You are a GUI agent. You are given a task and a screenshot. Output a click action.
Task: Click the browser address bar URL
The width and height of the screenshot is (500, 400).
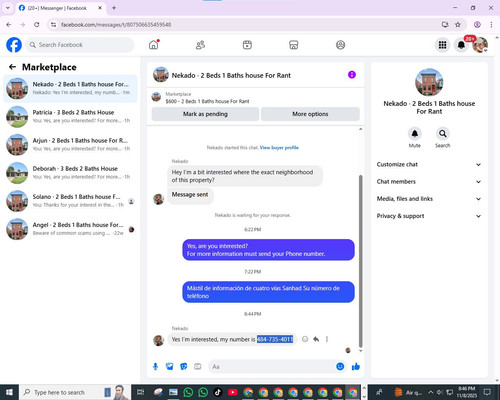pyautogui.click(x=116, y=25)
